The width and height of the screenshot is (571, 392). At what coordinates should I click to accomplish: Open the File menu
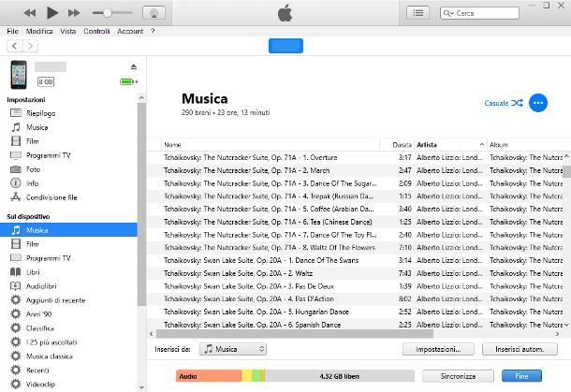(12, 31)
